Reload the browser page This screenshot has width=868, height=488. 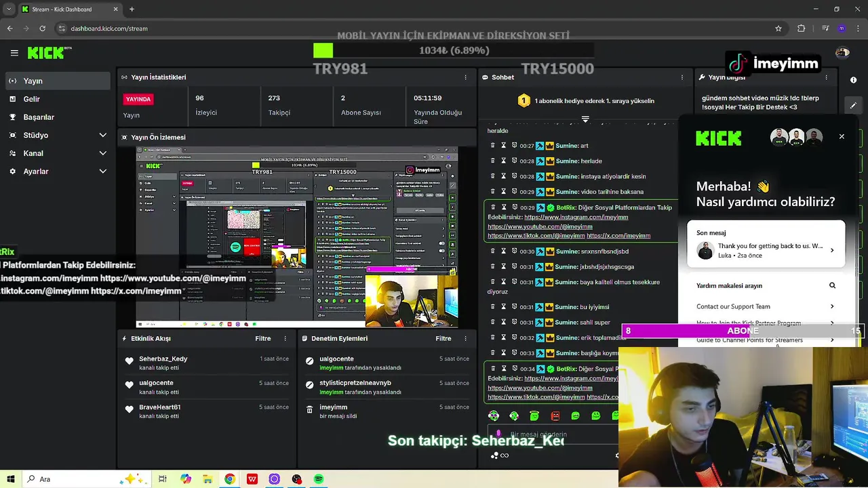click(42, 28)
